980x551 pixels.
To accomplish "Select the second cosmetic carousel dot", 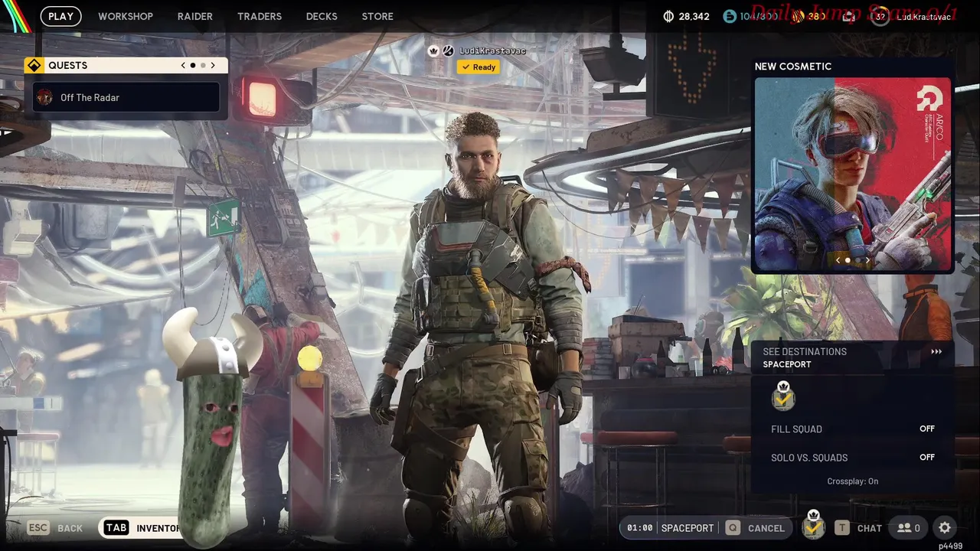I will click(x=857, y=261).
